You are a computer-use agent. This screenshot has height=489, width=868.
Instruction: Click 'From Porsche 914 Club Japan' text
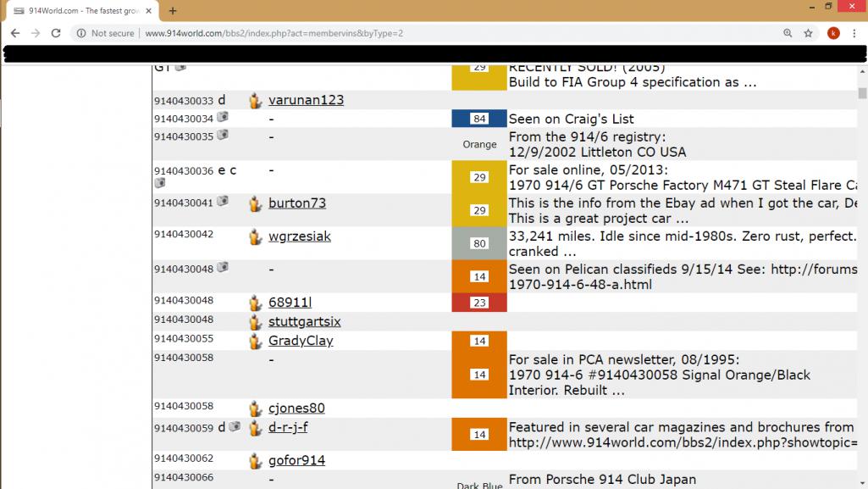click(x=602, y=479)
